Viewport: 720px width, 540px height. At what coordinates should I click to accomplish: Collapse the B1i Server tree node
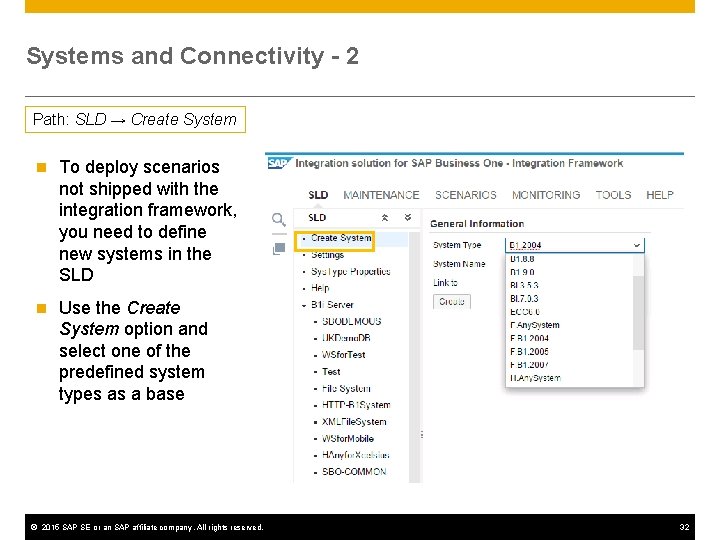[x=304, y=305]
